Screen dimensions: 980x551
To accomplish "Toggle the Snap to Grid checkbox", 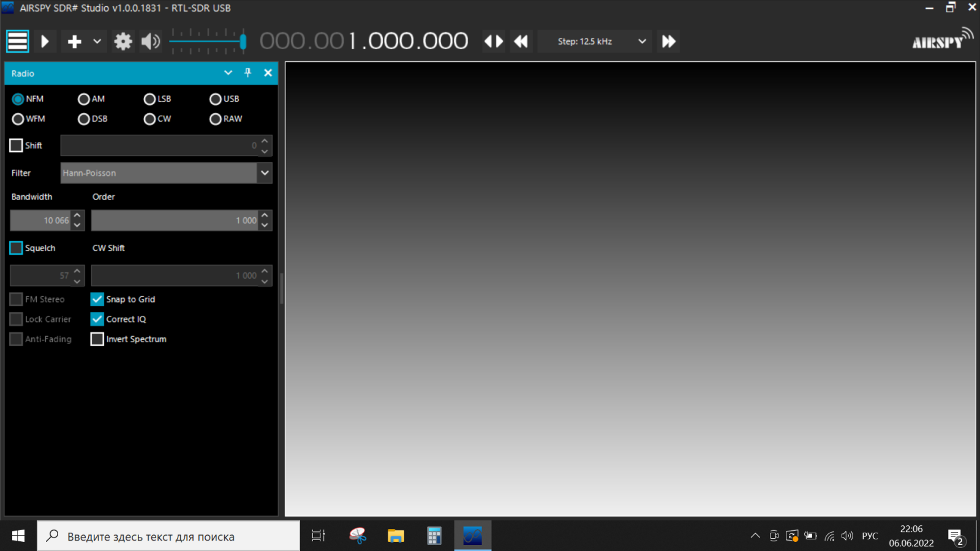I will [97, 299].
